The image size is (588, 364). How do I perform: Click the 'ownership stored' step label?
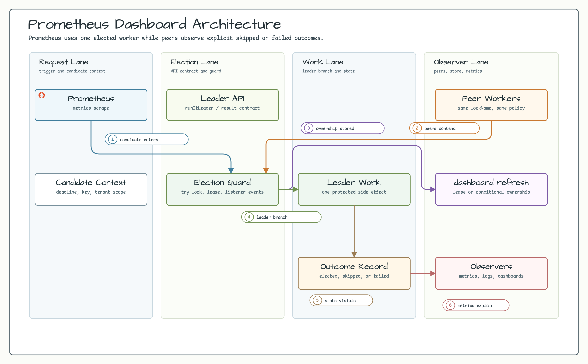pyautogui.click(x=342, y=128)
